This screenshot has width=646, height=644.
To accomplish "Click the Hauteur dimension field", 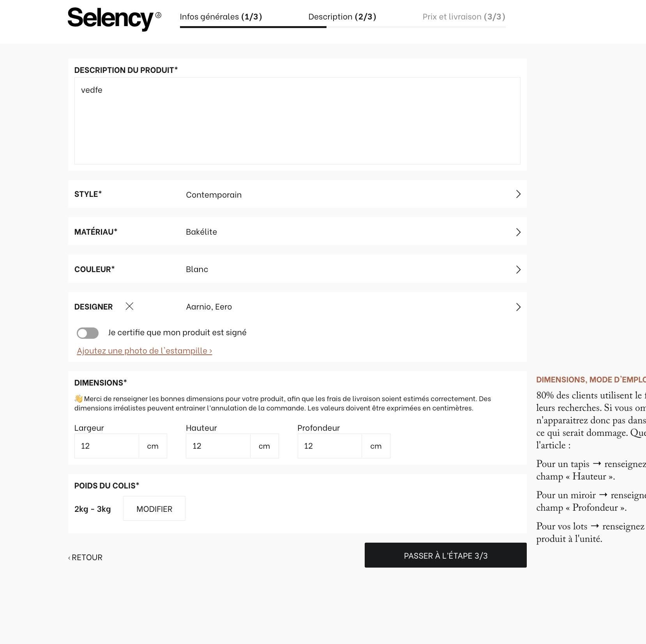I will click(218, 446).
